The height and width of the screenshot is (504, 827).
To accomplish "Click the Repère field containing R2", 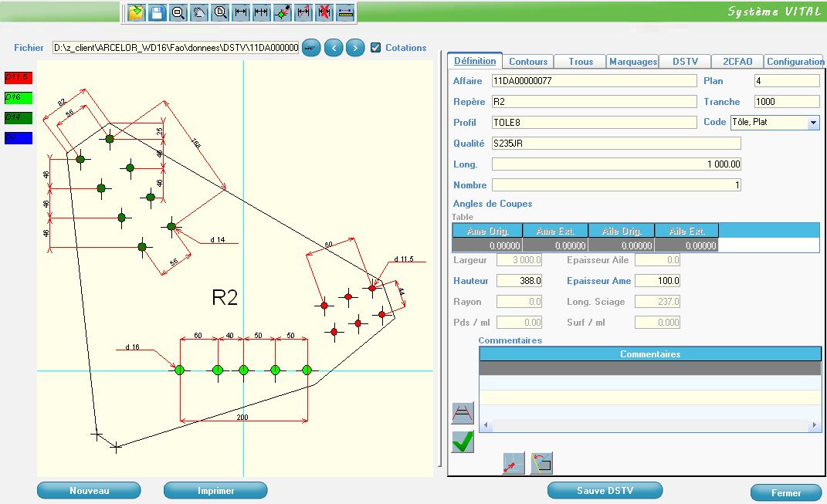I will coord(595,102).
